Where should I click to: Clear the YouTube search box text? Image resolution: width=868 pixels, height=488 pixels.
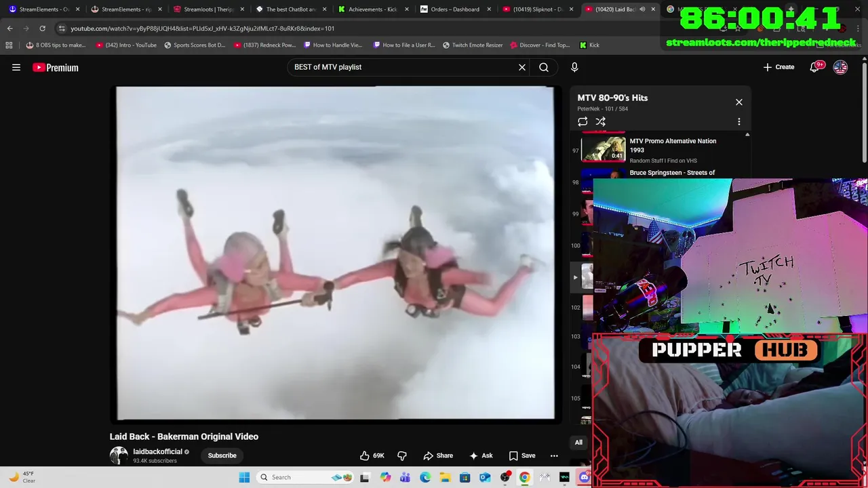tap(522, 67)
